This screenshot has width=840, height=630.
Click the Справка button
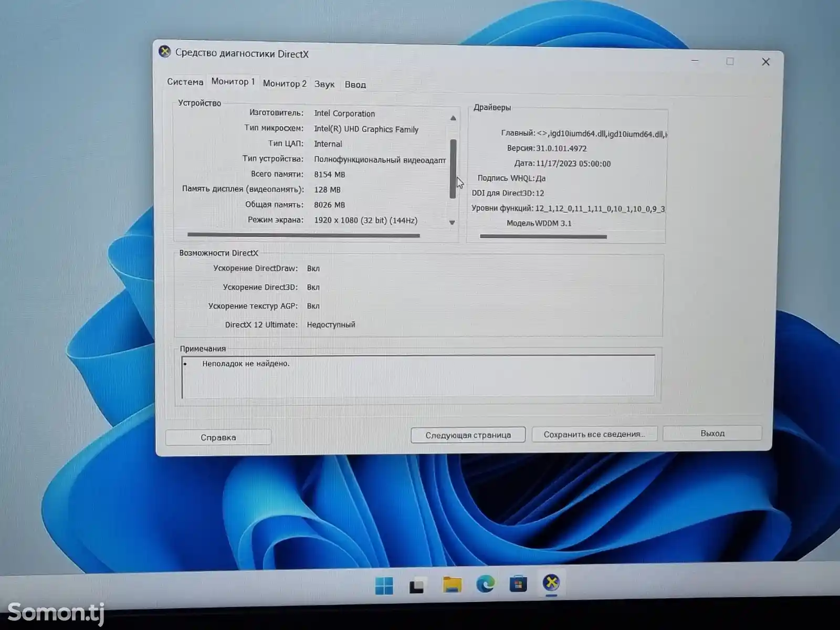coord(218,437)
